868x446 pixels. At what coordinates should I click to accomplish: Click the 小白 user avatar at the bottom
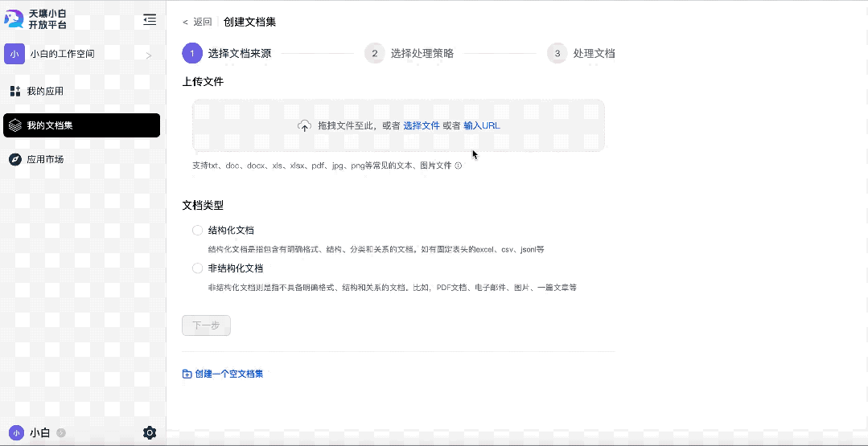point(17,432)
